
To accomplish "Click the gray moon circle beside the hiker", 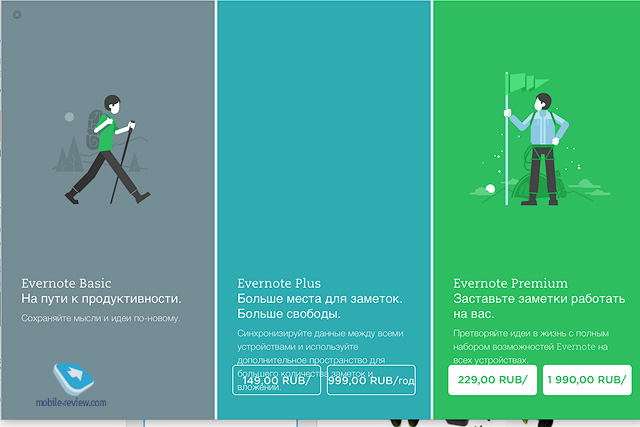I will (69, 117).
